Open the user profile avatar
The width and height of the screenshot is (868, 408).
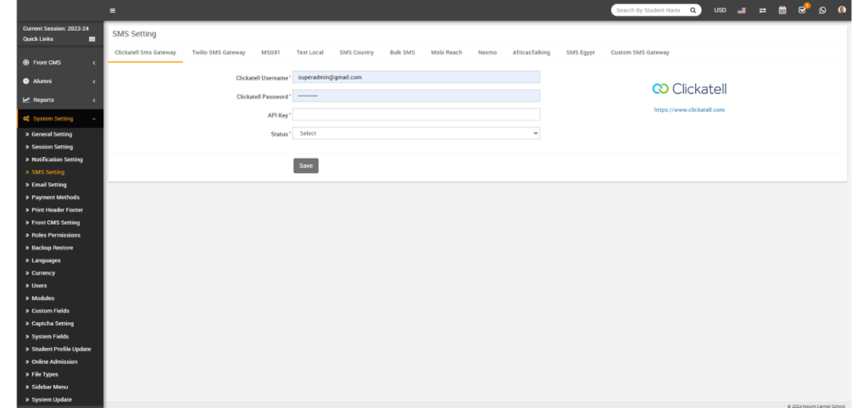tap(842, 10)
